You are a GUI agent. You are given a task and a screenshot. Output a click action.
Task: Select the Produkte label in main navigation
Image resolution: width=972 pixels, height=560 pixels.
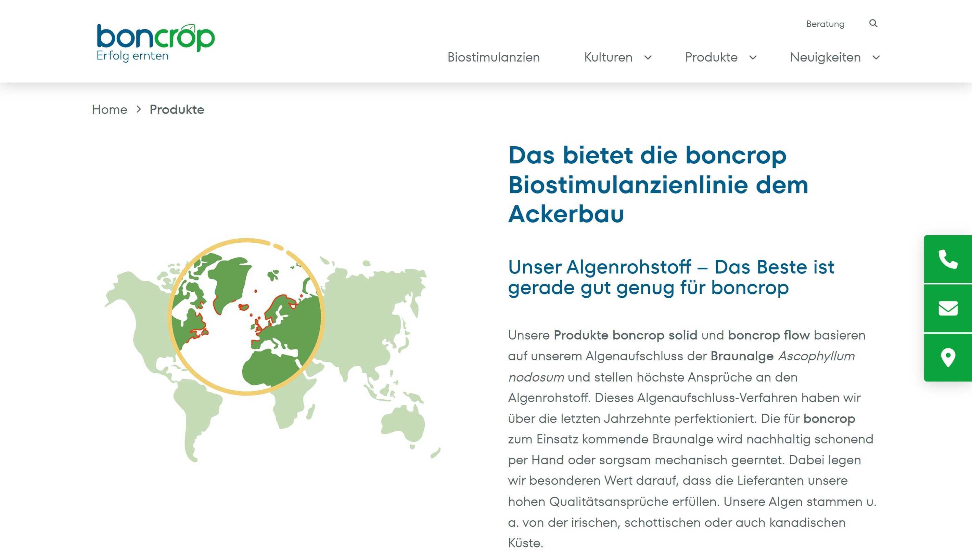711,57
